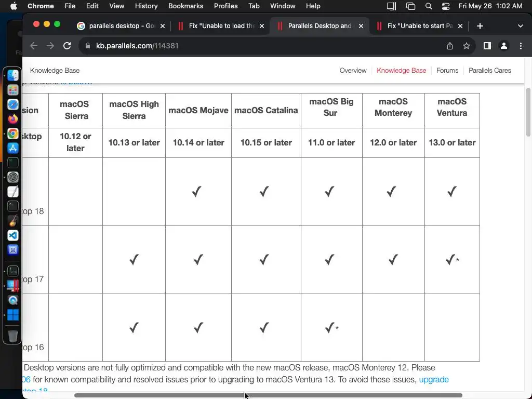Open the Edit menu
Viewport: 532px width, 399px height.
click(x=92, y=6)
